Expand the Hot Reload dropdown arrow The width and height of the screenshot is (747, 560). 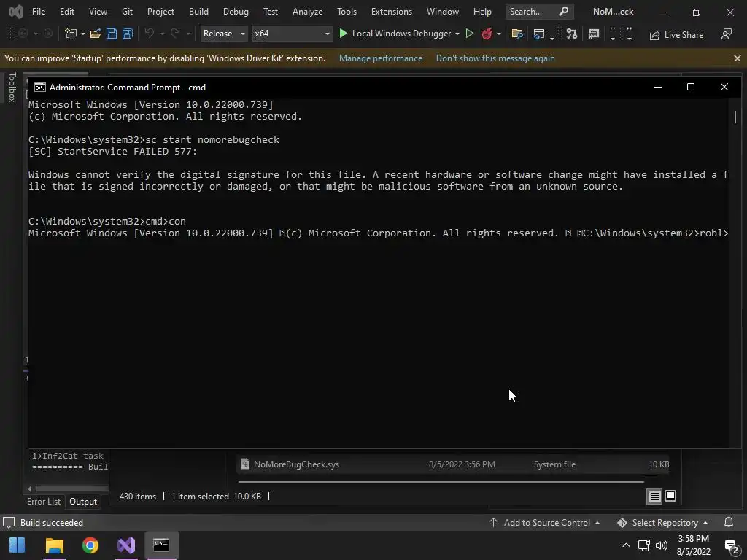[x=499, y=34]
